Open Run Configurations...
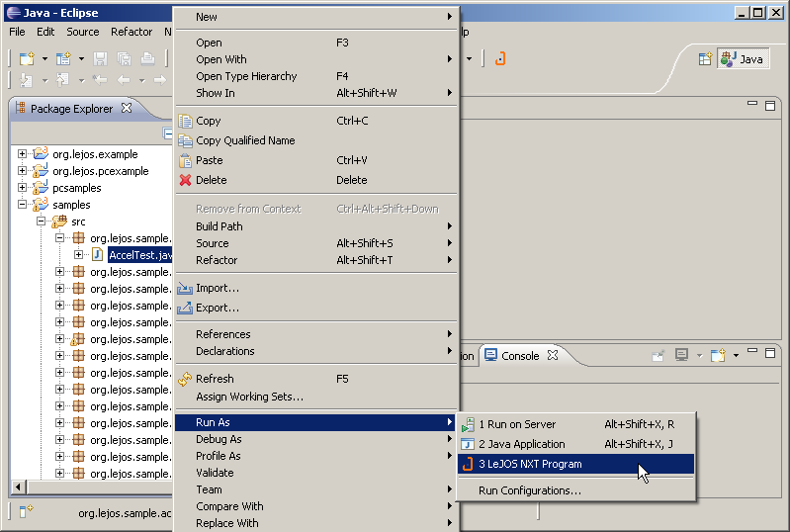This screenshot has width=790, height=532. pos(575,490)
